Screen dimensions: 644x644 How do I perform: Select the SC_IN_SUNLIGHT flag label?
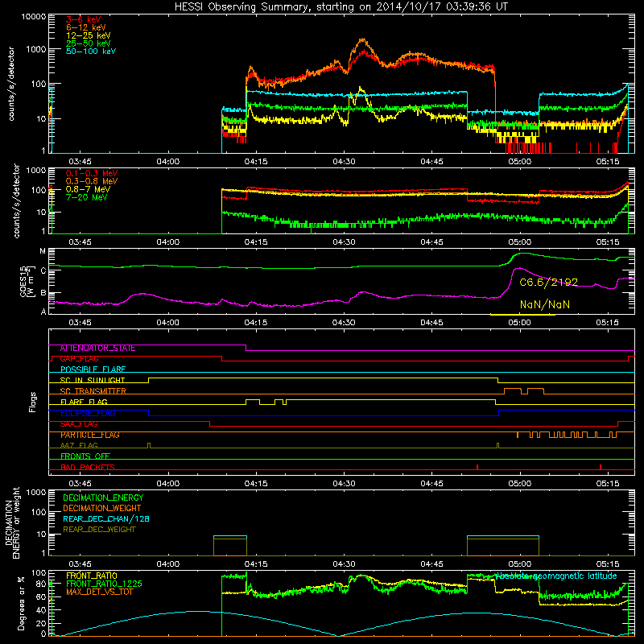(93, 380)
